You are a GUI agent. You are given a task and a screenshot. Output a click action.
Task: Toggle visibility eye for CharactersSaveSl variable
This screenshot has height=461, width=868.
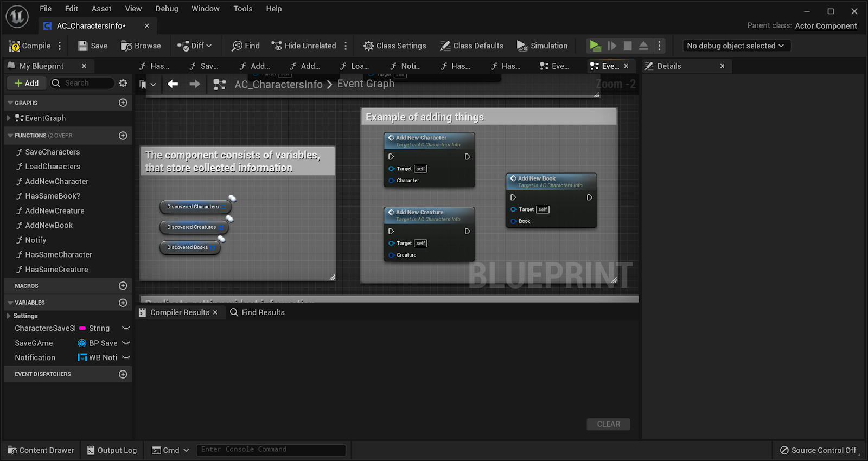(126, 328)
